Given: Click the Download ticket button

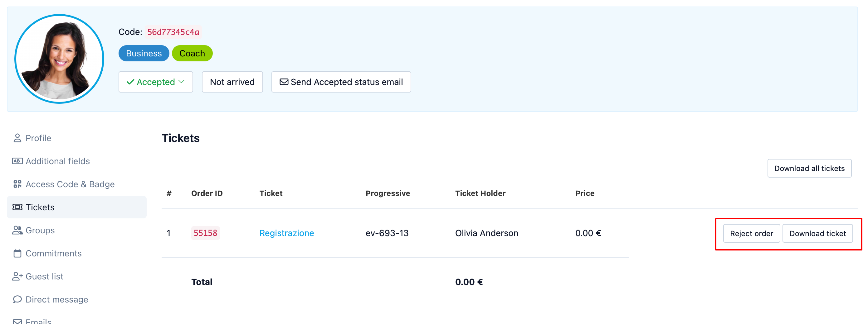Looking at the screenshot, I should (817, 233).
